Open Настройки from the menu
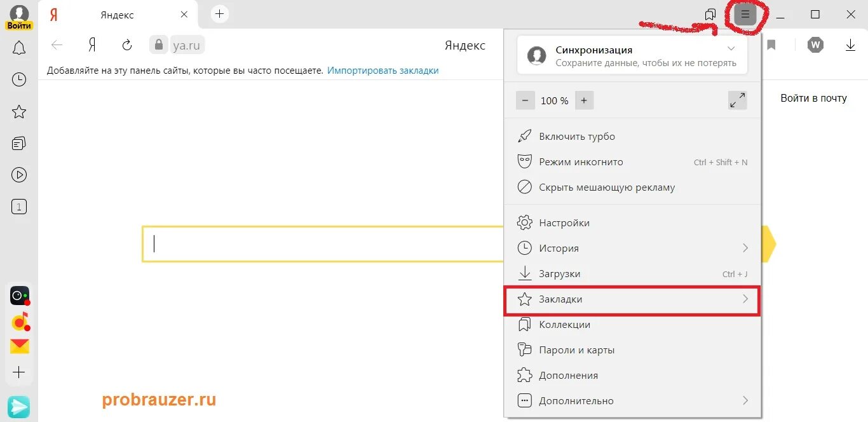 click(x=632, y=222)
